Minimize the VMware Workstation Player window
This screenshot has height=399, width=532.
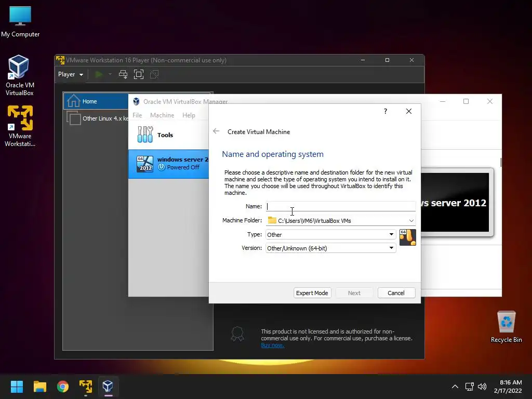(x=363, y=60)
